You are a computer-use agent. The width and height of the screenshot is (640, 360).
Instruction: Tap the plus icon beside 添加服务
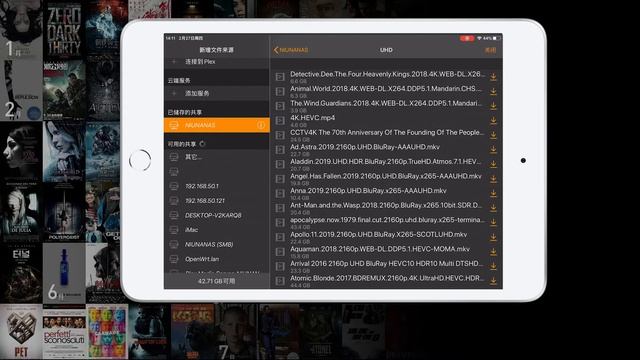pos(174,93)
